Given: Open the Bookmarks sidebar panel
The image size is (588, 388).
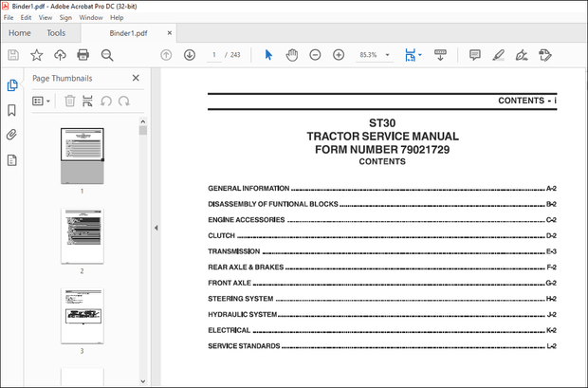Looking at the screenshot, I should tap(12, 110).
